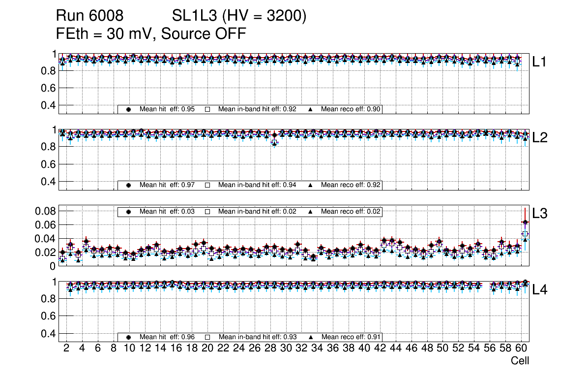Click the filled circle legend marker in L2
The height and width of the screenshot is (380, 588).
(129, 185)
